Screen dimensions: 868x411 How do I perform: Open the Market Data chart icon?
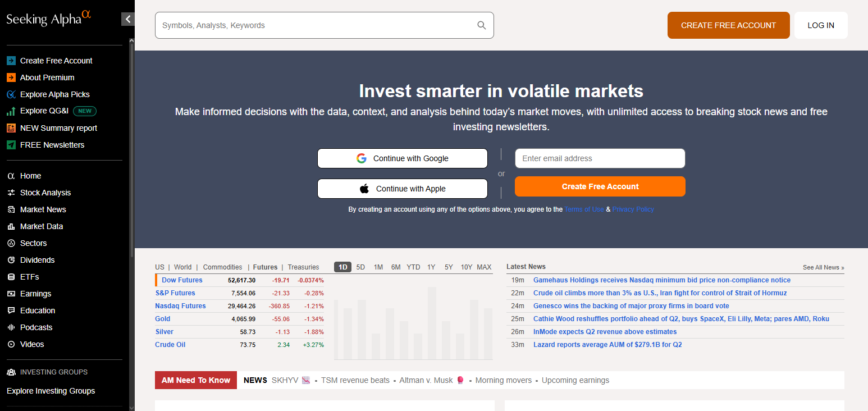pyautogui.click(x=11, y=226)
